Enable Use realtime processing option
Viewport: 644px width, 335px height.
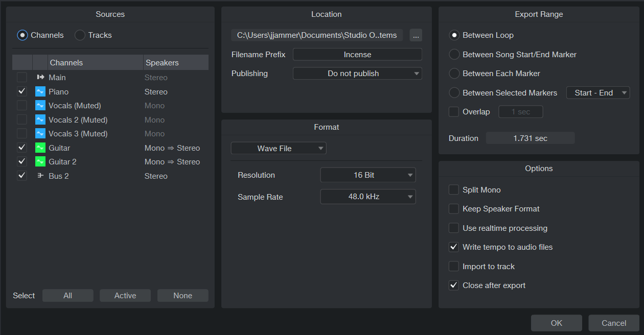[454, 228]
